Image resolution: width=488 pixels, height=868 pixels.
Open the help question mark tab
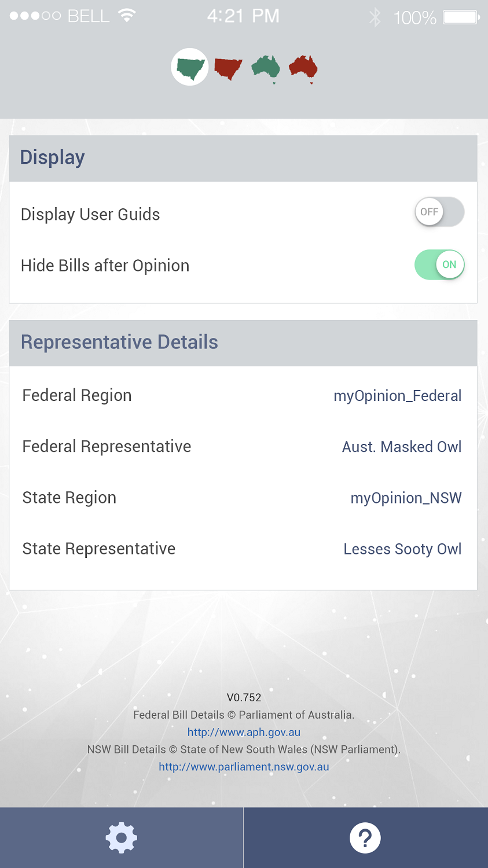pos(365,837)
